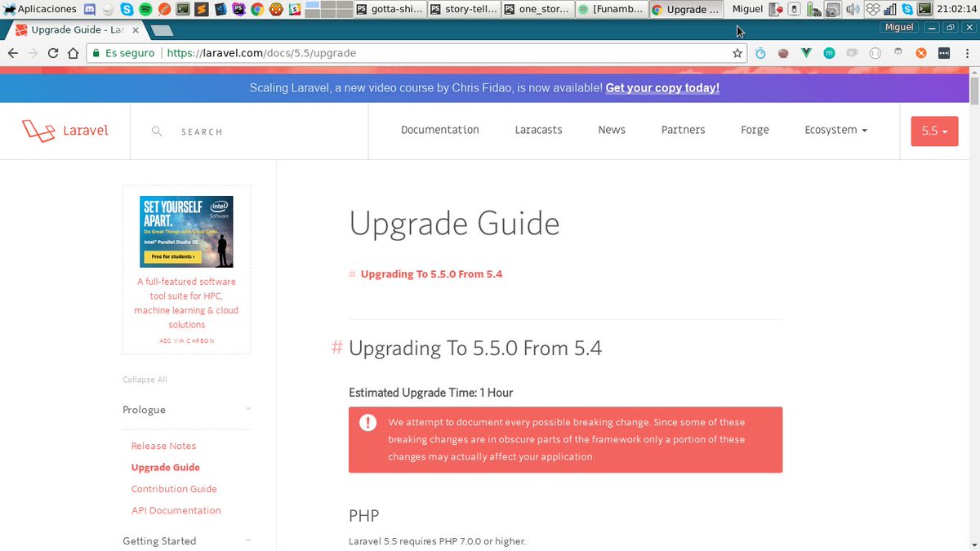
Task: Launch Spotify from the panel launcher
Action: (x=145, y=9)
